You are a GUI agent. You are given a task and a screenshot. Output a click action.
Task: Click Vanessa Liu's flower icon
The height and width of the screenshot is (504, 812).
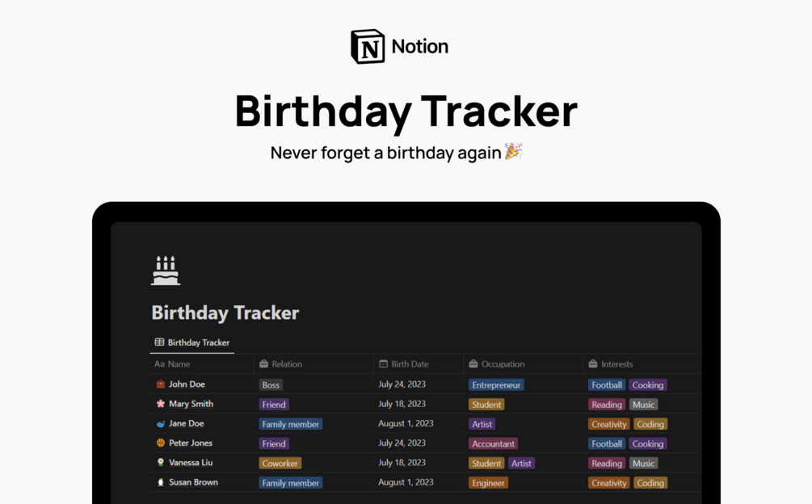pyautogui.click(x=161, y=462)
